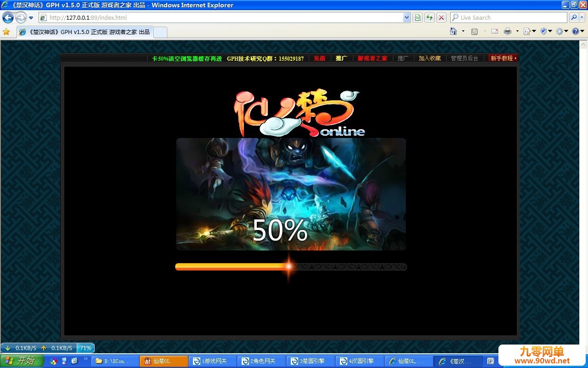Click into the Live Search box

coord(509,17)
